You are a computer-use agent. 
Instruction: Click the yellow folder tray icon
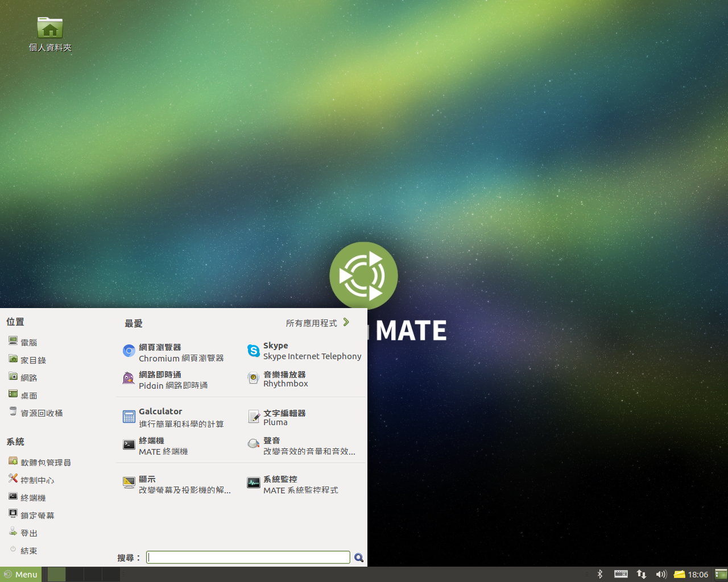click(x=679, y=574)
